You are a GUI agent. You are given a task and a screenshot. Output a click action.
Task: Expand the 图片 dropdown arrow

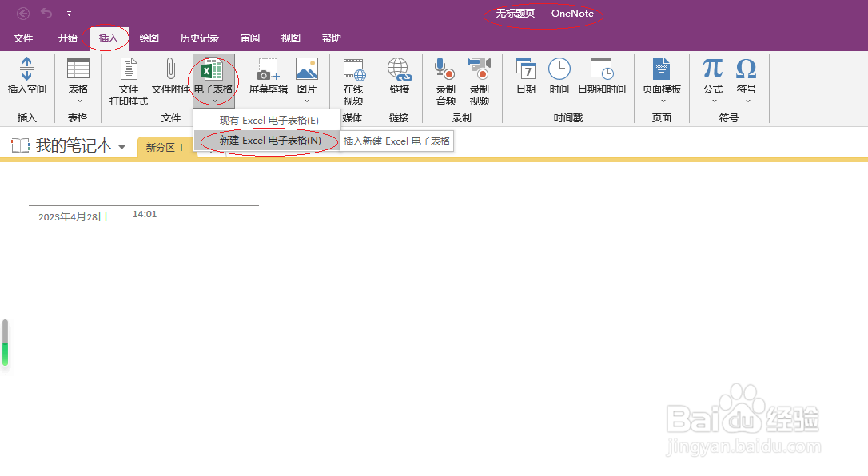(307, 101)
